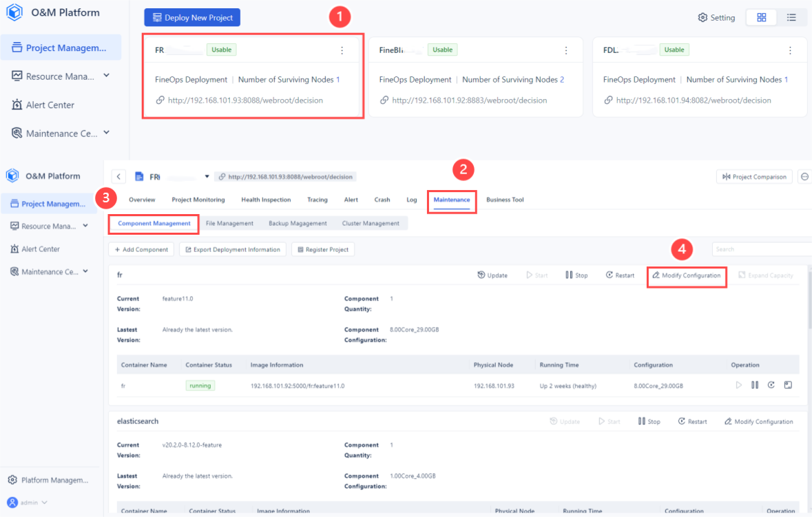Open the Maintenance tab
This screenshot has height=517, width=812.
click(452, 200)
